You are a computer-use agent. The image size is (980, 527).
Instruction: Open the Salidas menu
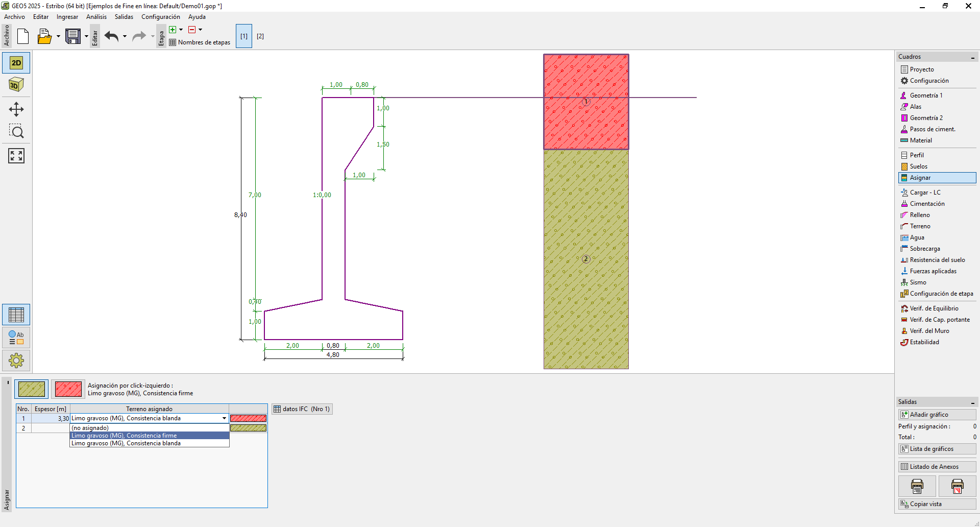(124, 17)
